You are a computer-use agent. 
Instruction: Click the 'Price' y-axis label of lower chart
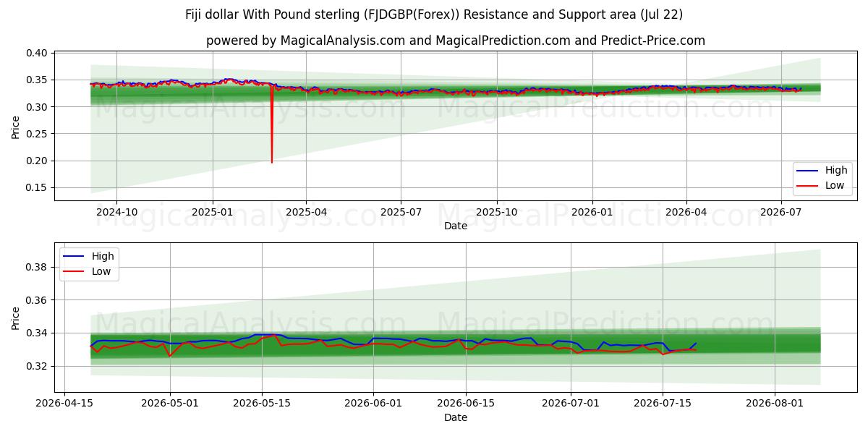coord(16,318)
